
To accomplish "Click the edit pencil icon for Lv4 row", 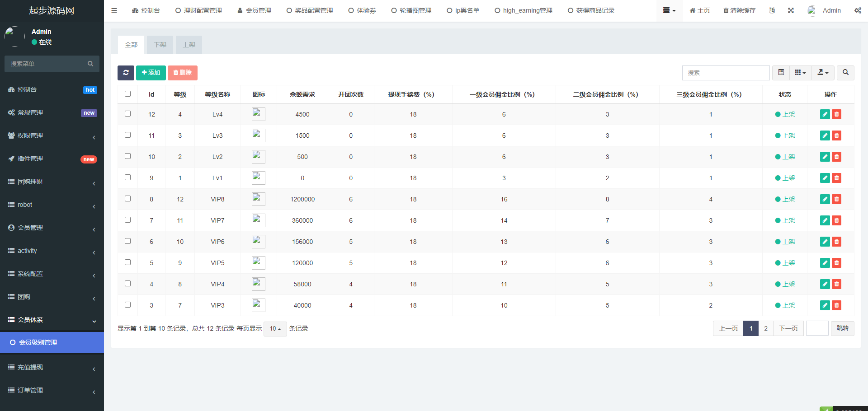I will click(x=825, y=114).
